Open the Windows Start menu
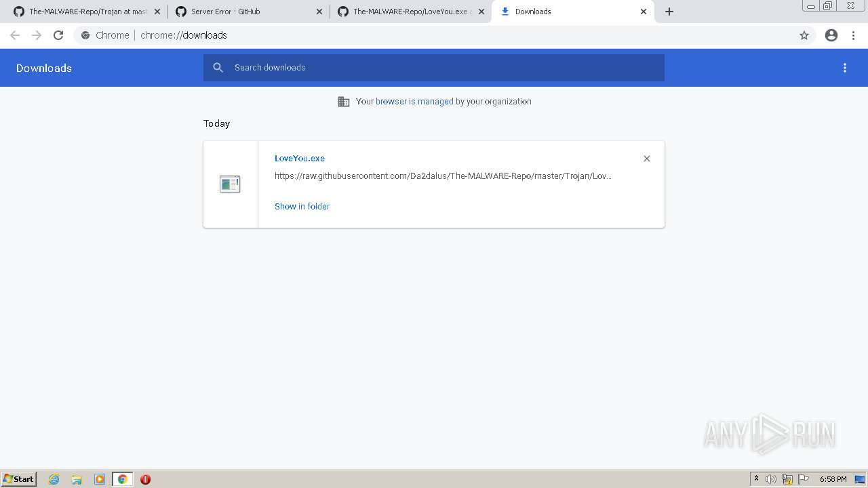This screenshot has width=868, height=488. tap(19, 479)
